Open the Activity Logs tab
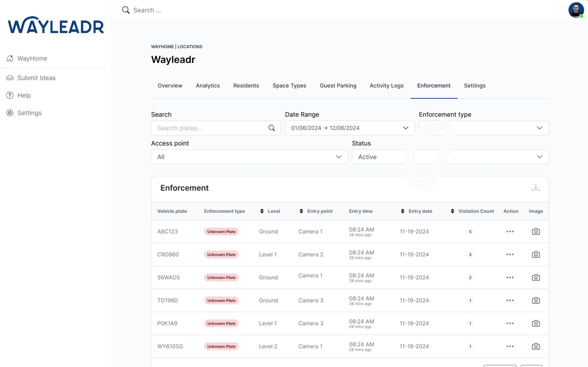 386,85
